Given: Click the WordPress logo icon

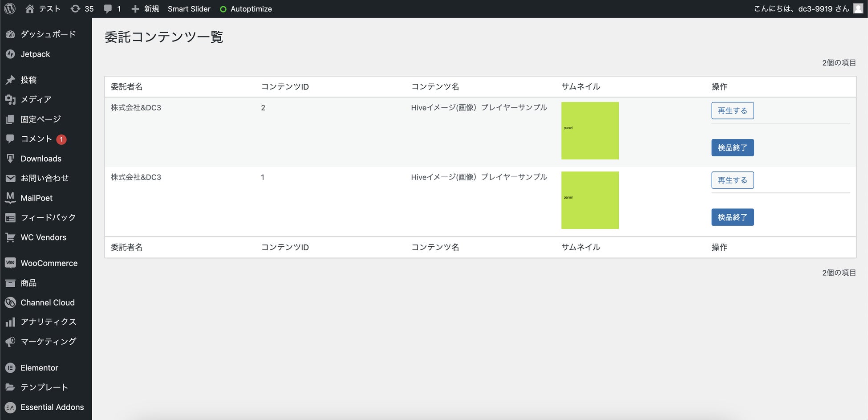Looking at the screenshot, I should pyautogui.click(x=10, y=9).
